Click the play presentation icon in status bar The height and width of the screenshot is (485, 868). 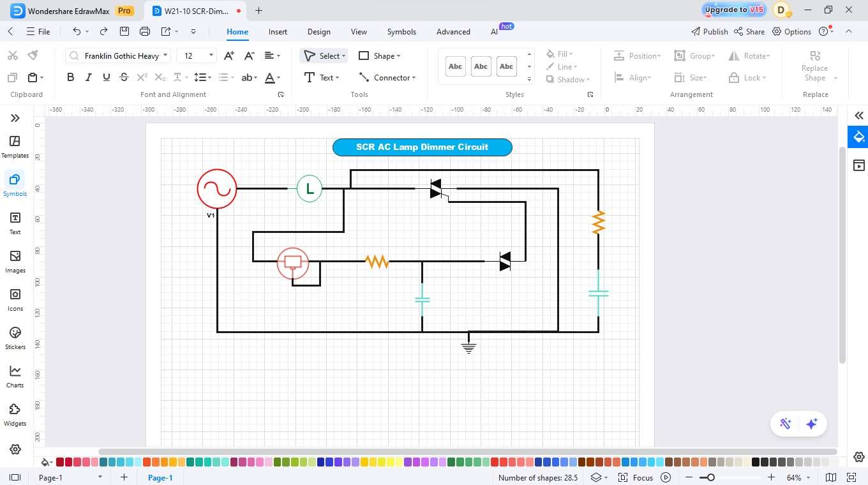(666, 477)
